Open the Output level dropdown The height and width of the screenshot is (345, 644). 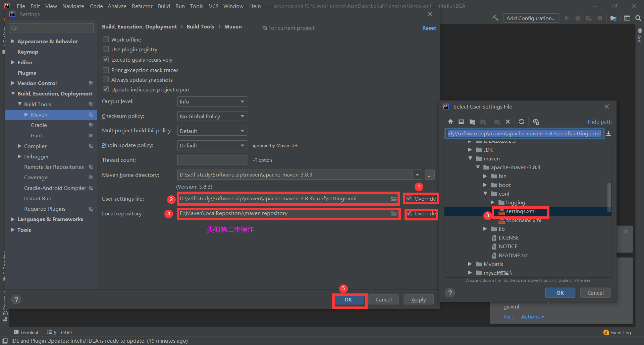point(212,101)
